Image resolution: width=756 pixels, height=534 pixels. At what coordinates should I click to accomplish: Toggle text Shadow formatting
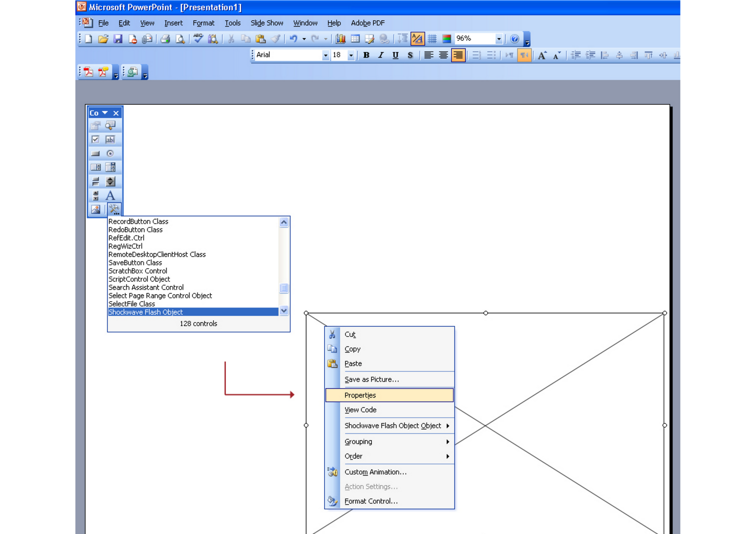coord(410,55)
